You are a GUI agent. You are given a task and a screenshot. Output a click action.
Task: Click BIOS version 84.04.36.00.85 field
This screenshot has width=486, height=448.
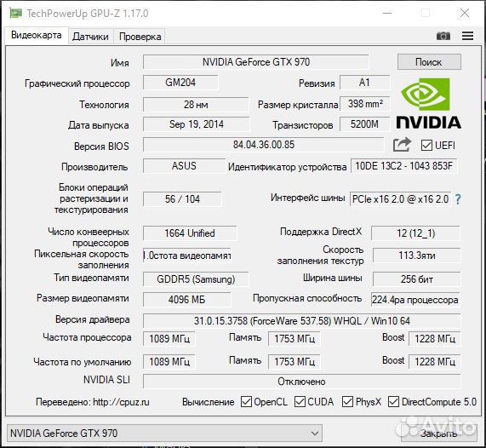click(264, 145)
